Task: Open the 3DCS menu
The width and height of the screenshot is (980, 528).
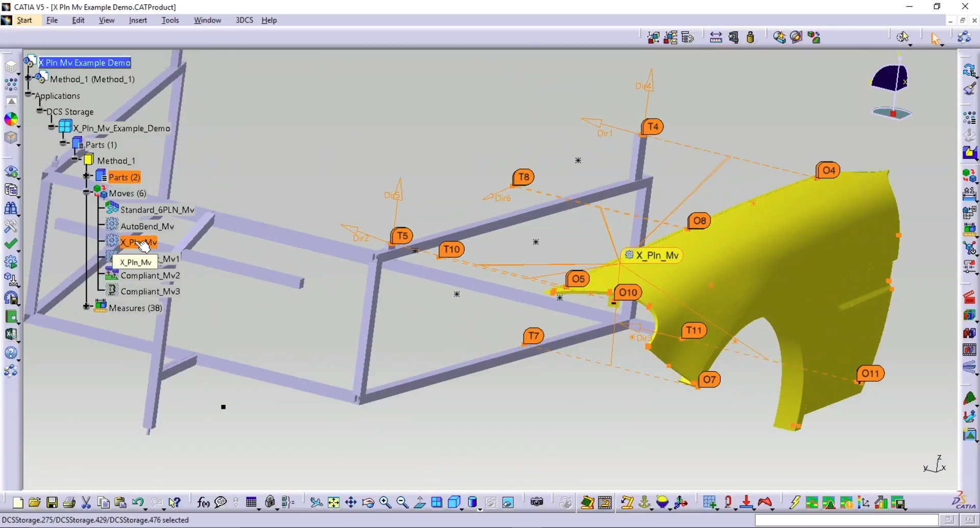Action: click(244, 20)
